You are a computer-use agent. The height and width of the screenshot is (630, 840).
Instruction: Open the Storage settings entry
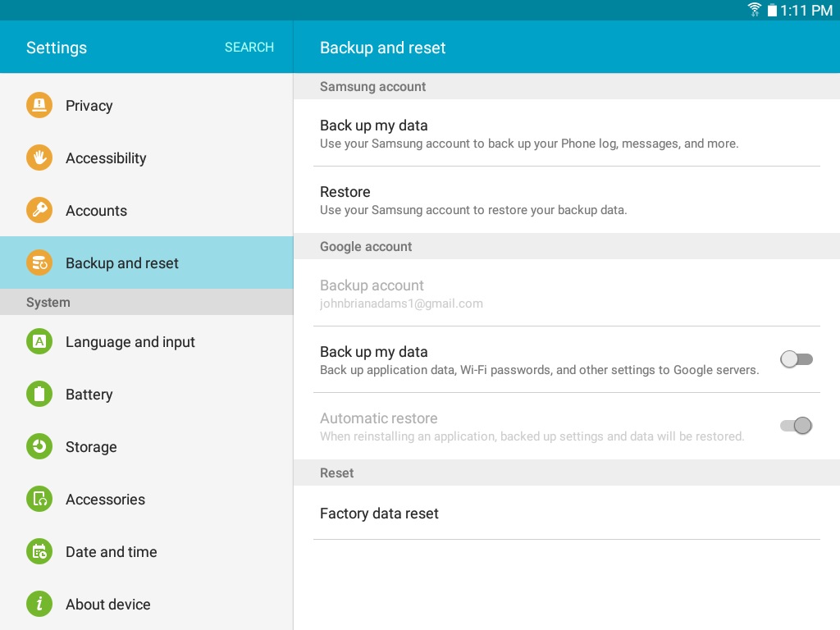pyautogui.click(x=147, y=446)
